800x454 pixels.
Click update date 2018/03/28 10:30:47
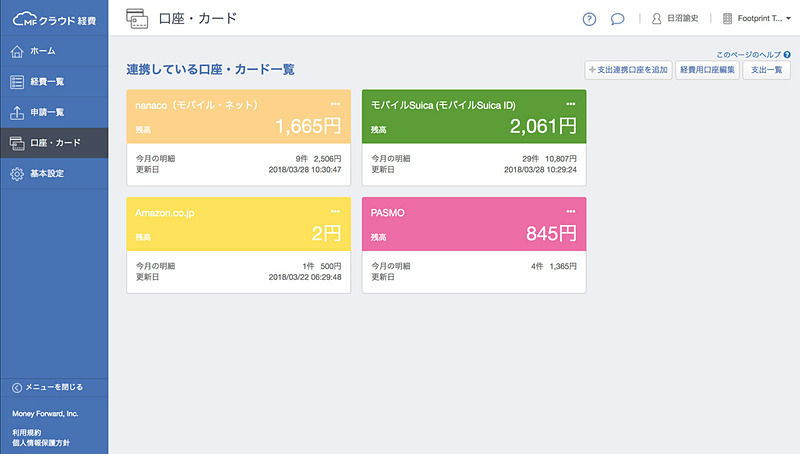click(305, 169)
